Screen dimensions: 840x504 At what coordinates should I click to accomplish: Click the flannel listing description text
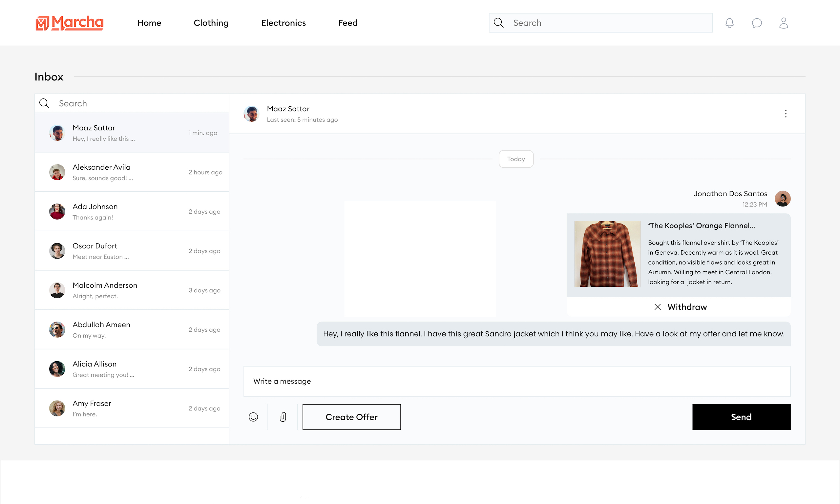point(713,262)
